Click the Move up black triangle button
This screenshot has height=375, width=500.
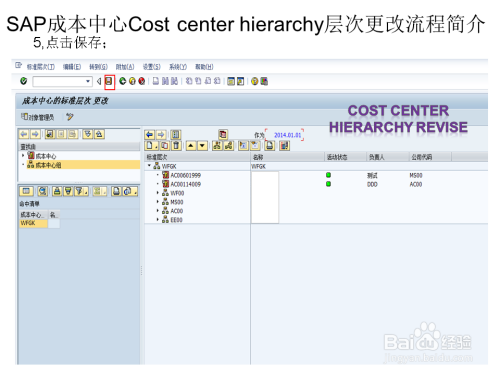coord(191,146)
